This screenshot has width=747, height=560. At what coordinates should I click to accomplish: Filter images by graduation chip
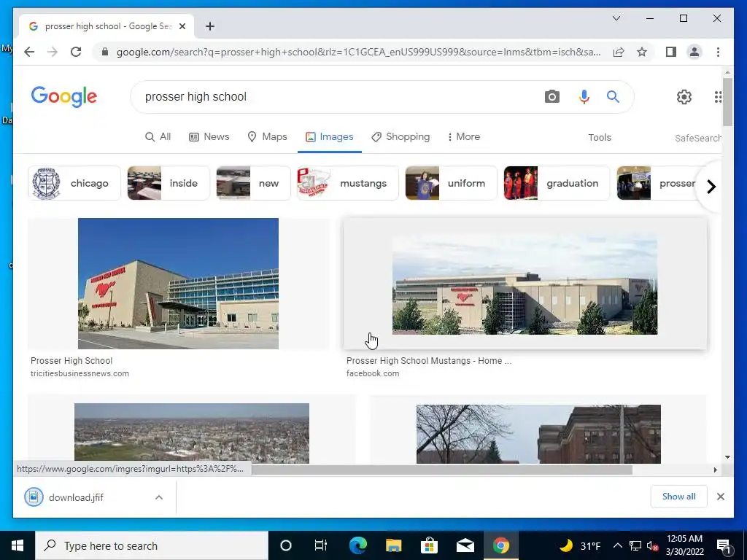point(557,183)
